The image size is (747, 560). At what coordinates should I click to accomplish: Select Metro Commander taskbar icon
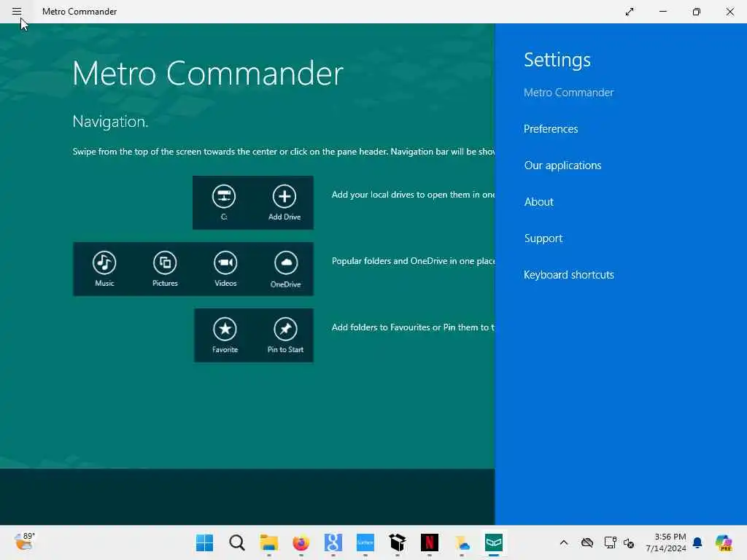[494, 542]
